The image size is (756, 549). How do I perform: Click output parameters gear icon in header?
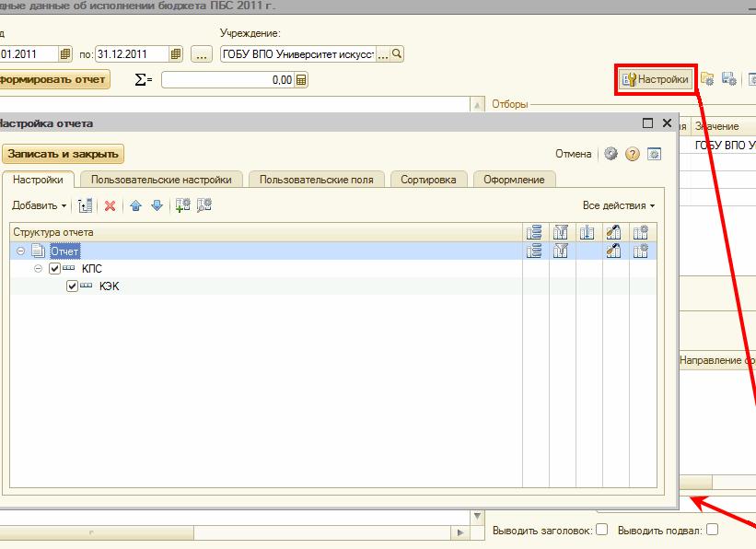point(641,232)
